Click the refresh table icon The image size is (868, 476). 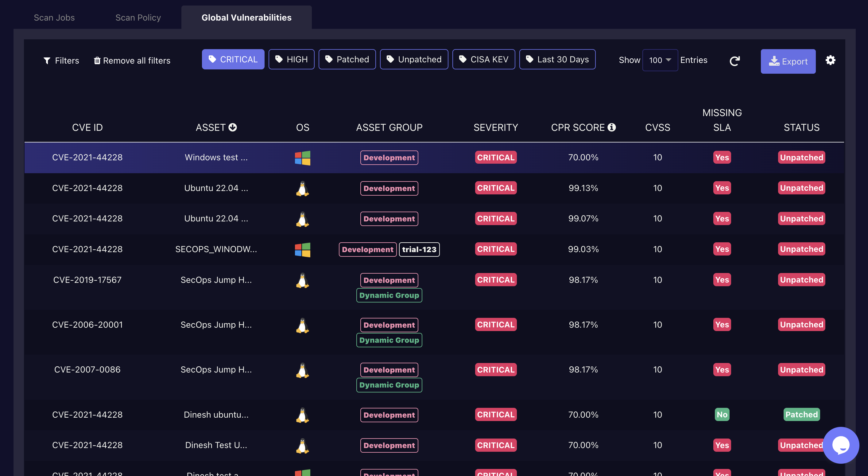coord(734,61)
